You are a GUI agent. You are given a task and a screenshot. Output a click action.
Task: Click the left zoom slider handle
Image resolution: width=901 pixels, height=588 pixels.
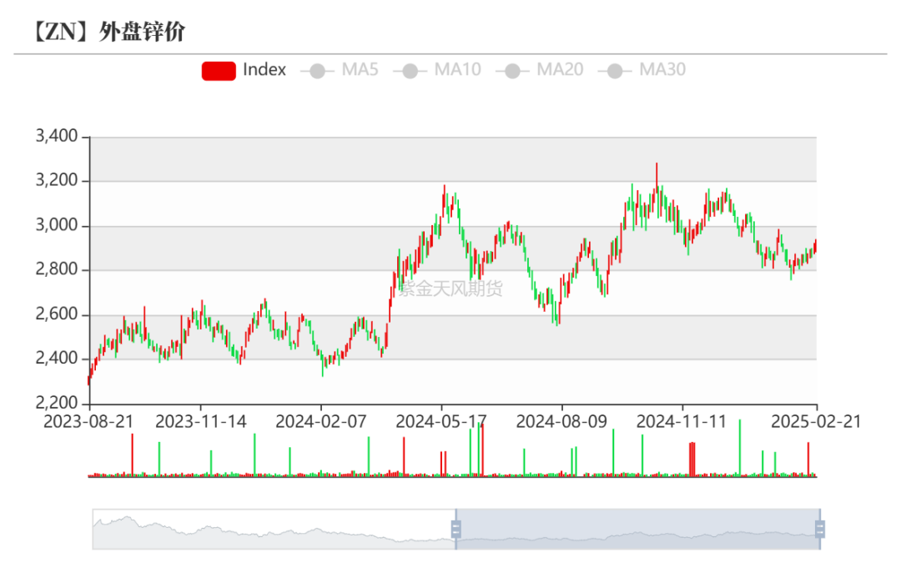456,529
